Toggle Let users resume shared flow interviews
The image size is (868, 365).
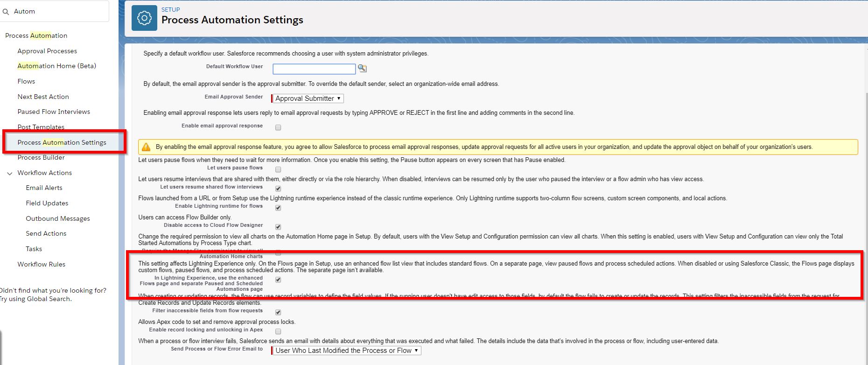point(278,189)
